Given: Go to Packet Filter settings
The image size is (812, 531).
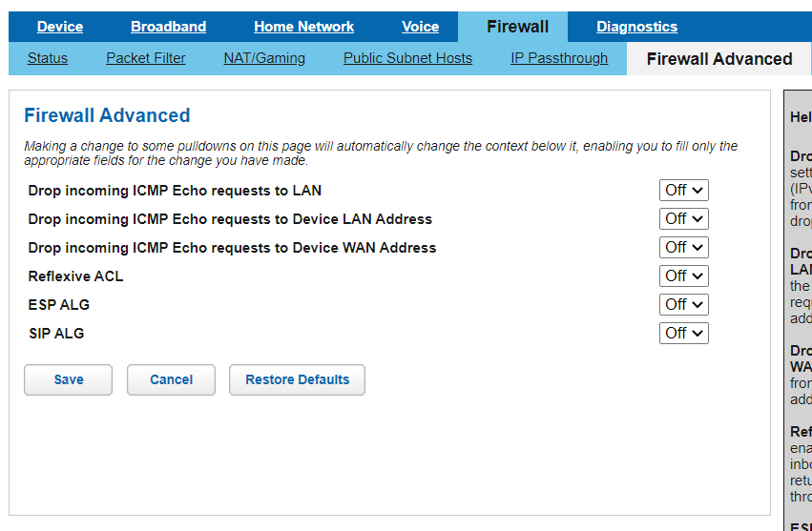Looking at the screenshot, I should click(x=146, y=58).
